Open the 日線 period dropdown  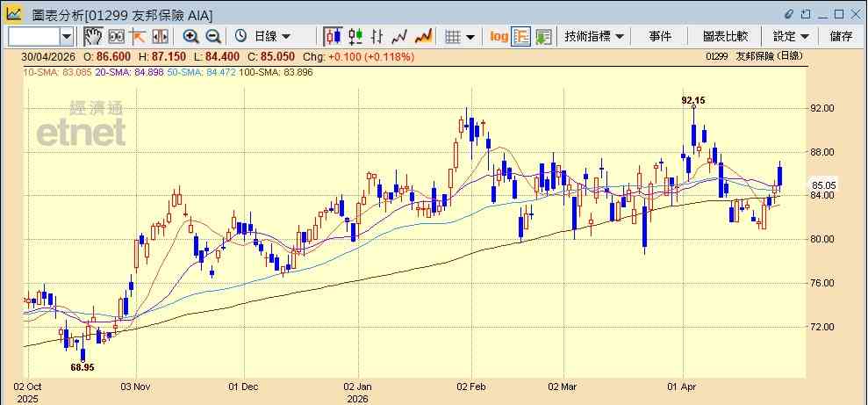[x=272, y=37]
